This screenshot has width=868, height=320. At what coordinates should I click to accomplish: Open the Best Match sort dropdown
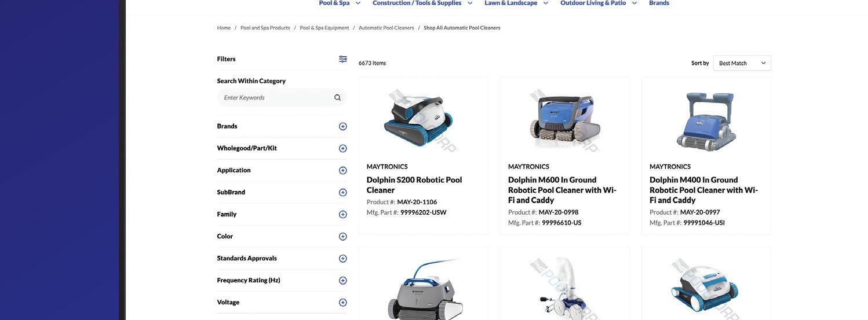click(742, 63)
